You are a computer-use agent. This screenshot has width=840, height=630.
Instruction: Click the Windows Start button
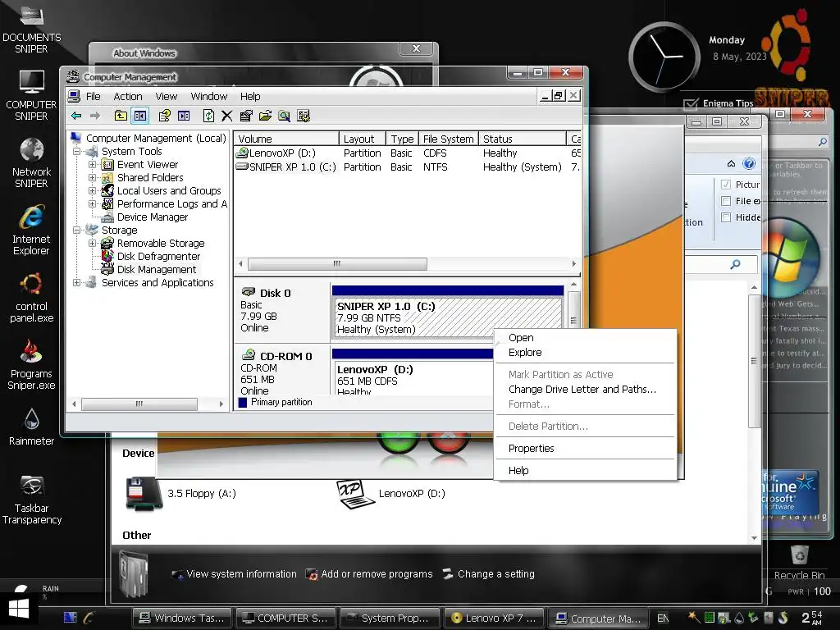pyautogui.click(x=19, y=609)
